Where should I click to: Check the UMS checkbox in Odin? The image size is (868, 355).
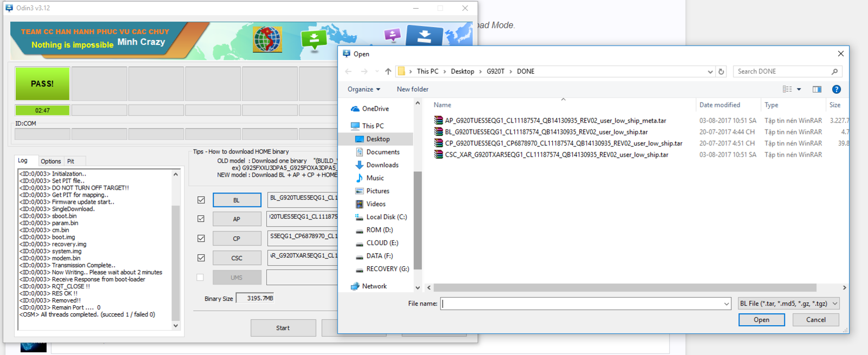click(x=200, y=277)
